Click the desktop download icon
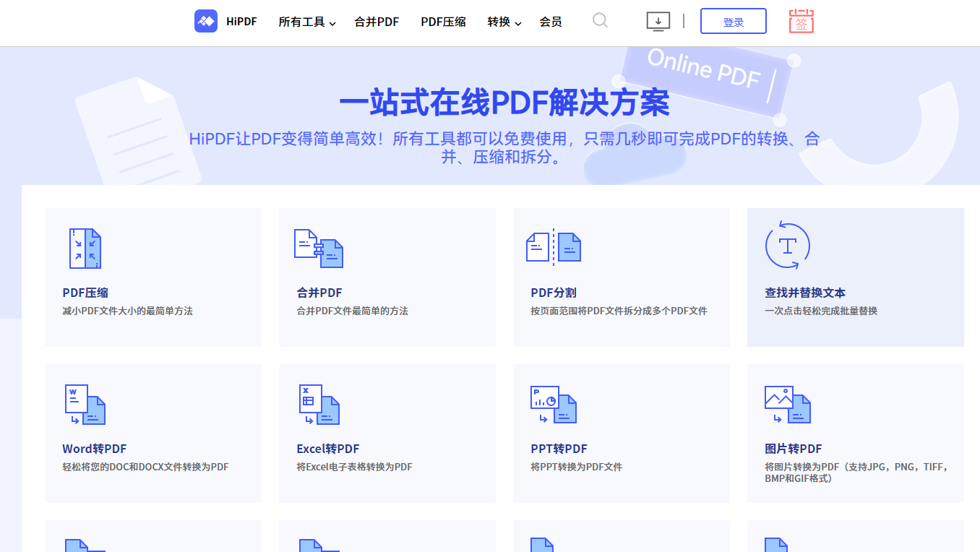This screenshot has height=552, width=980. [658, 21]
